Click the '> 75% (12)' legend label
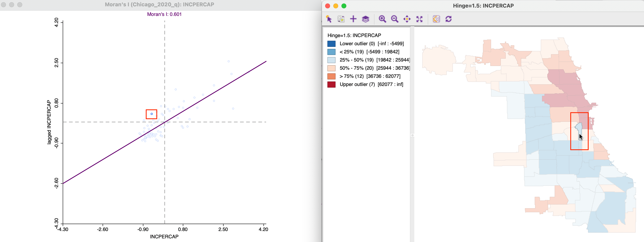The image size is (644, 242). pos(351,76)
